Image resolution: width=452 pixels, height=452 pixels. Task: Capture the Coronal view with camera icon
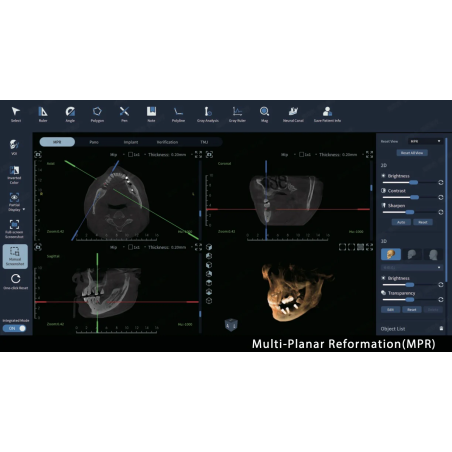pos(209,155)
